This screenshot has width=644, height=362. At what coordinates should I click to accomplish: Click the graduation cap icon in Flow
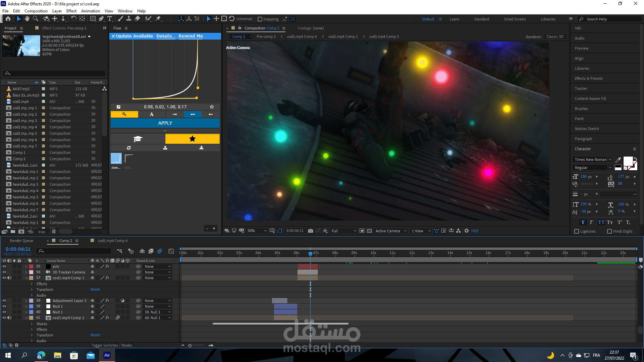point(138,139)
